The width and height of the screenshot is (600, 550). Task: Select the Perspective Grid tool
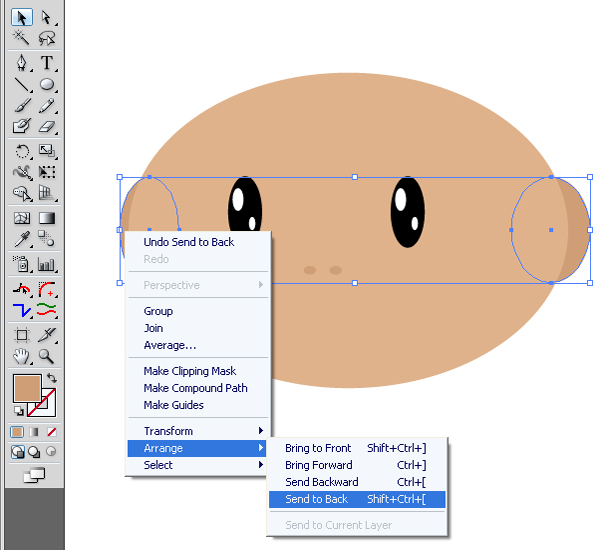click(46, 193)
